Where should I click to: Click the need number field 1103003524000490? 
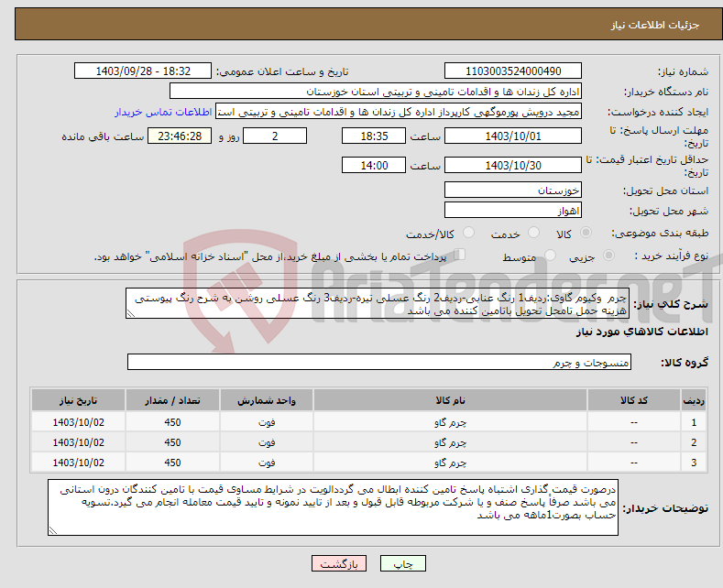513,71
